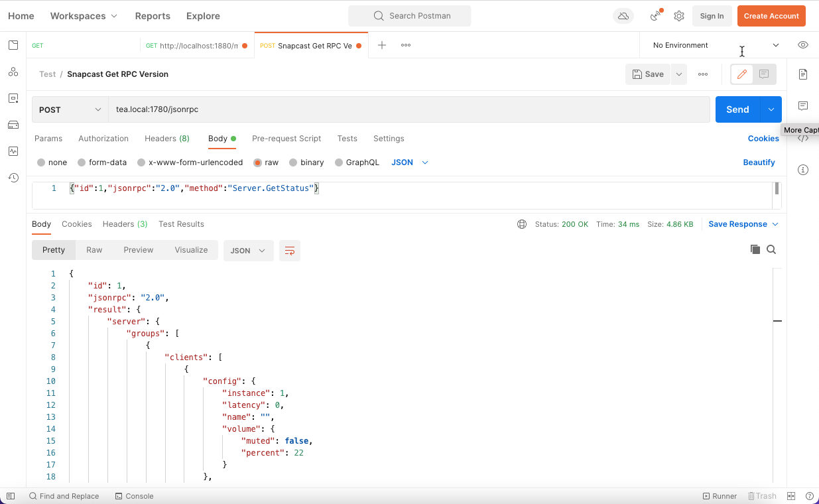Select the raw body type
The height and width of the screenshot is (504, 819).
point(258,162)
